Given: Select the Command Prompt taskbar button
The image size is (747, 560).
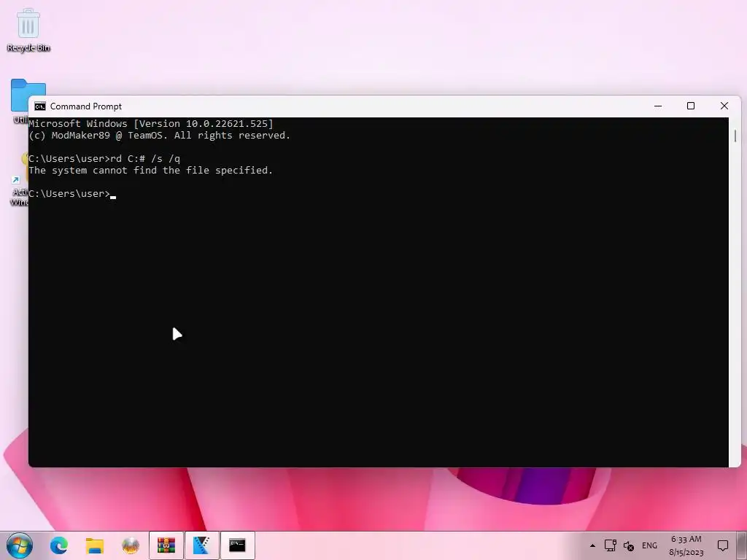Looking at the screenshot, I should tap(237, 545).
